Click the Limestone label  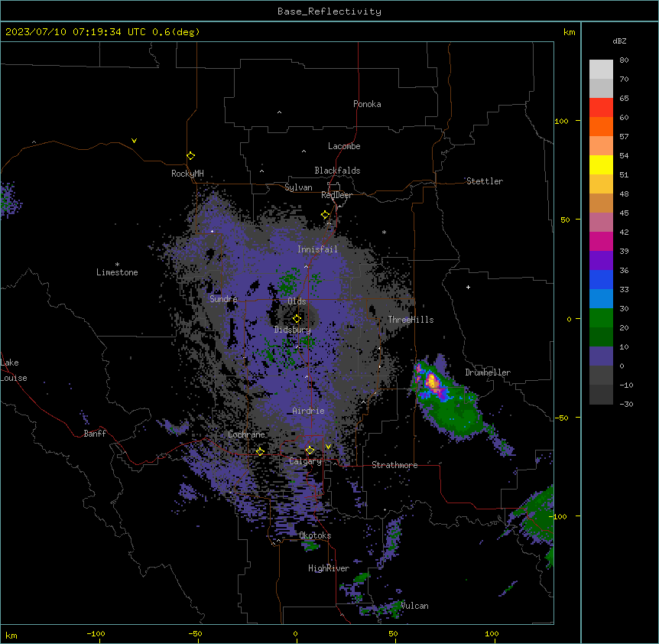(x=117, y=272)
